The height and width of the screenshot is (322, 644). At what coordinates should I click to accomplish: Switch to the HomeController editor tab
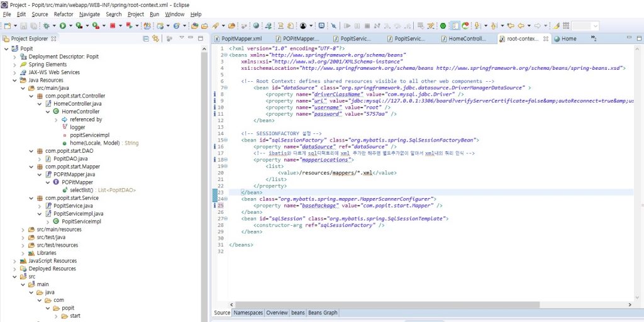[x=466, y=38]
